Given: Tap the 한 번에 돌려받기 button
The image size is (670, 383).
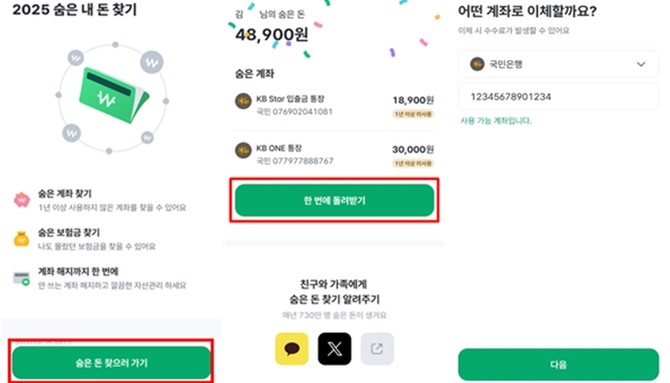Looking at the screenshot, I should [335, 200].
